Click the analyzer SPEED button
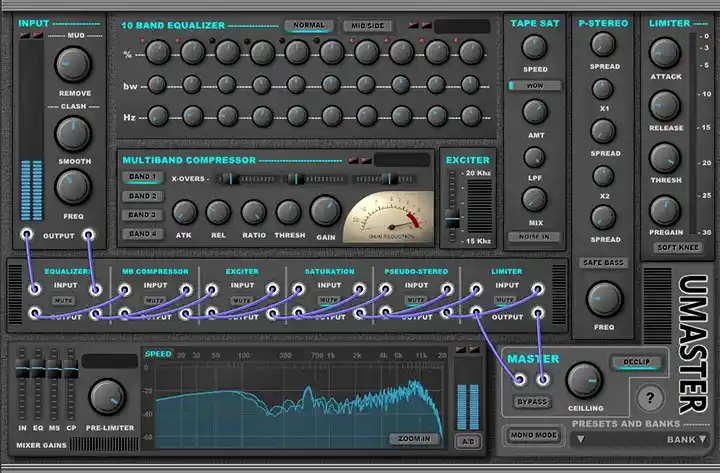 (158, 354)
